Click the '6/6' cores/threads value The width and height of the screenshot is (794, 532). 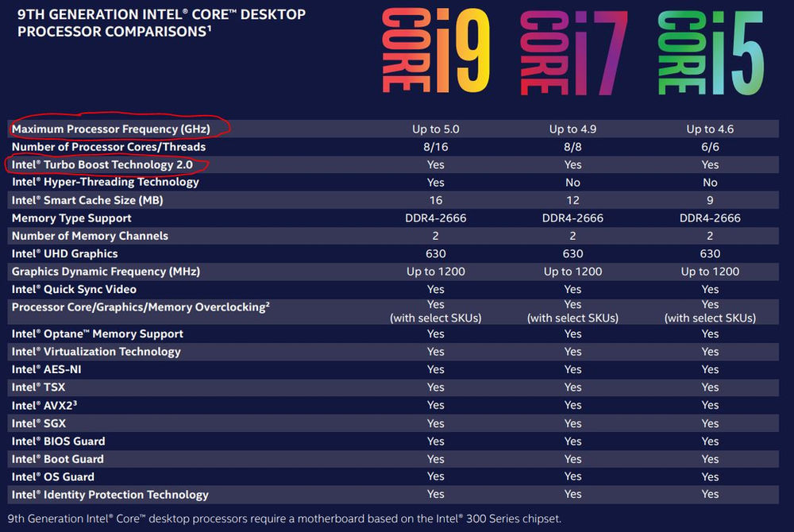(x=710, y=147)
